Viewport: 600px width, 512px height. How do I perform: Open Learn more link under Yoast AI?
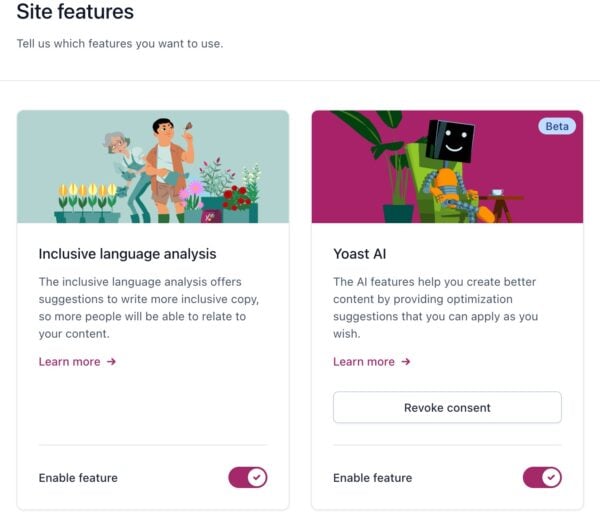tap(363, 361)
